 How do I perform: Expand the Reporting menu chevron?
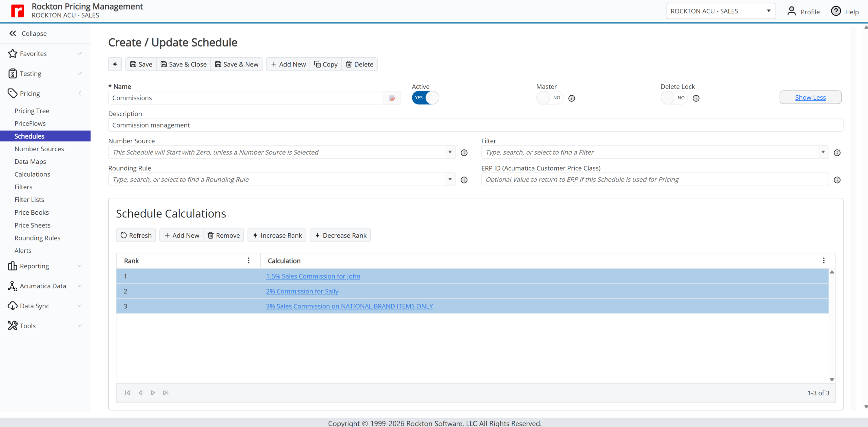[80, 266]
